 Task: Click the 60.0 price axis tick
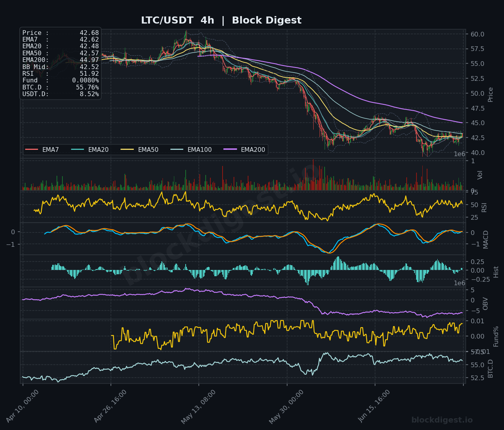coord(477,34)
